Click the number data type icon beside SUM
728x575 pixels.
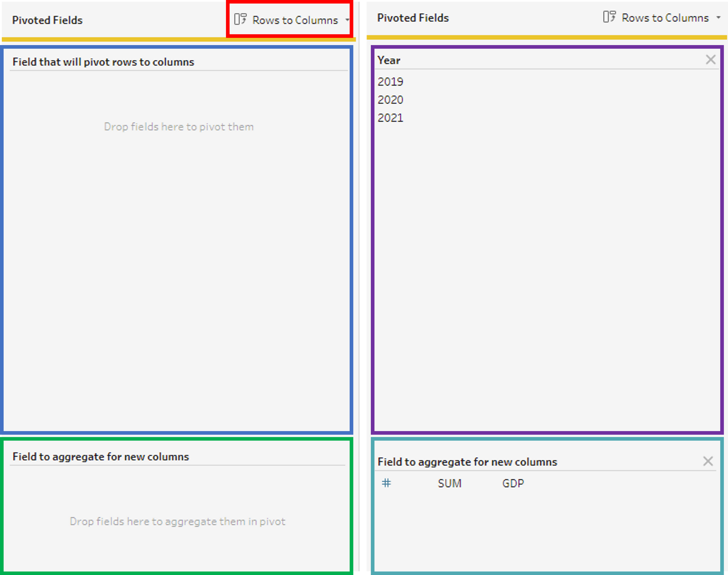pos(386,483)
